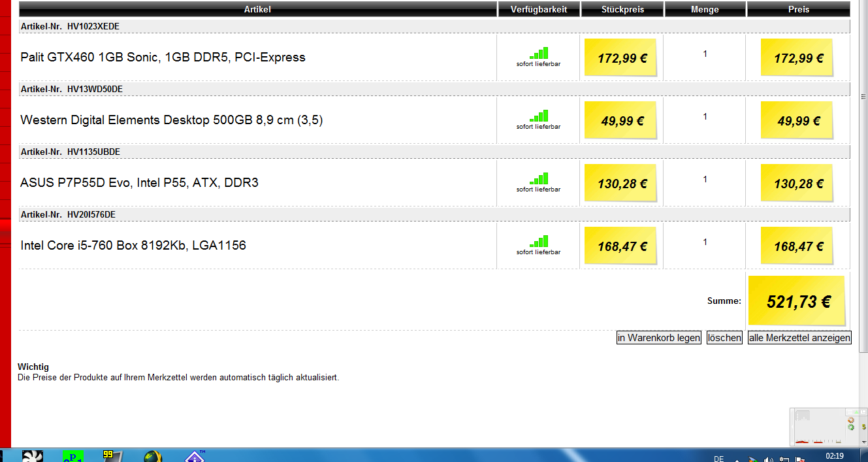Click article number HV13WD50DE
The image size is (868, 462).
(95, 89)
